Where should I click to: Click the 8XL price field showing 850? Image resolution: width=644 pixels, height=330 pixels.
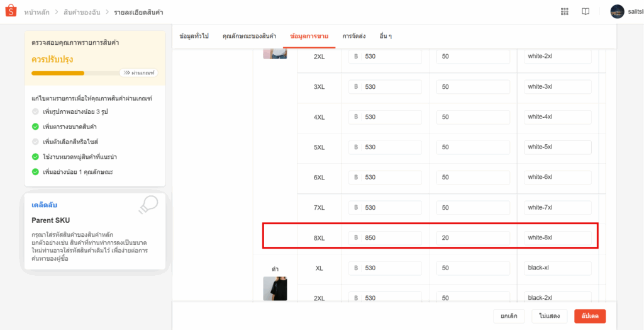tap(391, 238)
